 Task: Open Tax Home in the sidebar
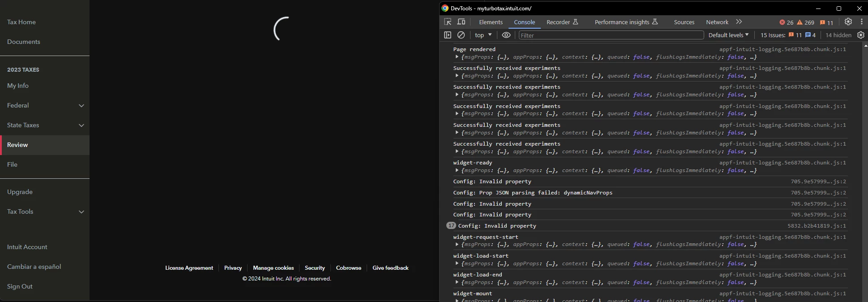tap(21, 22)
